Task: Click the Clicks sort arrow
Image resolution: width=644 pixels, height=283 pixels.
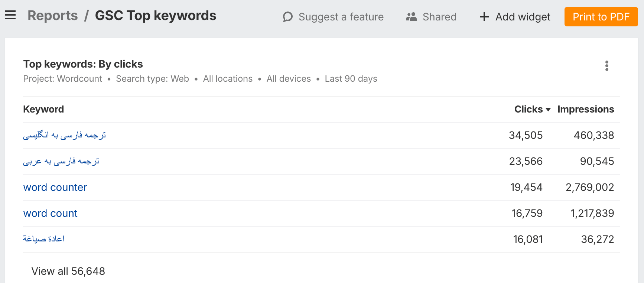Action: coord(548,109)
